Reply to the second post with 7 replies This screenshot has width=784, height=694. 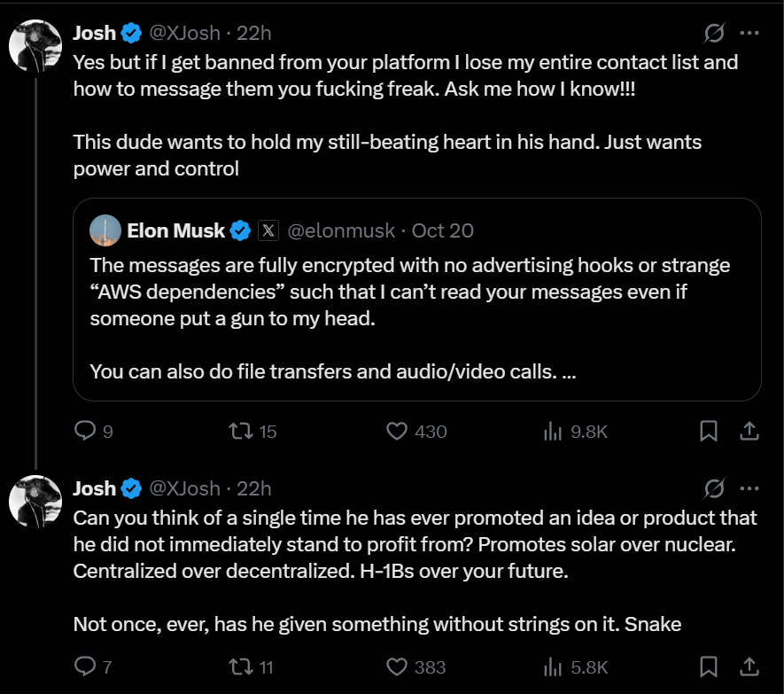(x=85, y=666)
